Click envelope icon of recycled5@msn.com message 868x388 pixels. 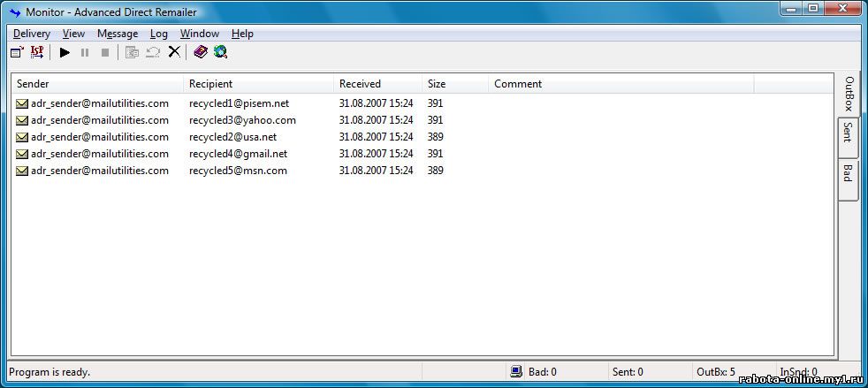22,171
